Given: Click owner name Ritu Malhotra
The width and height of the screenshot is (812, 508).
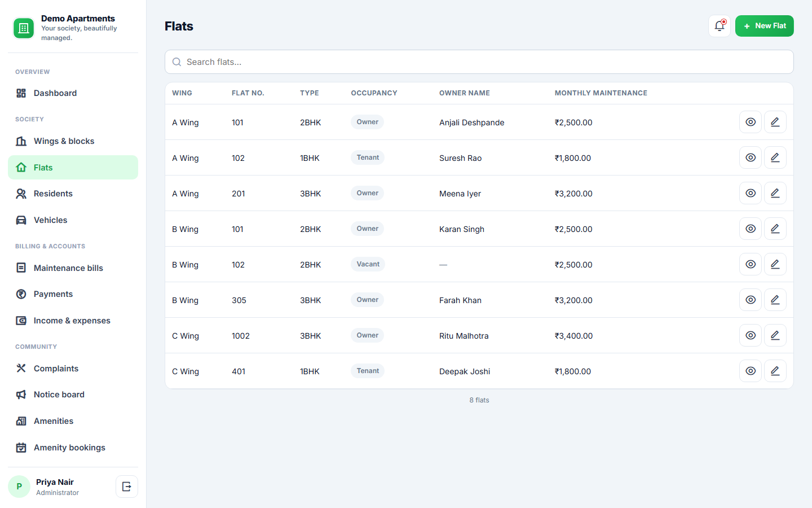Looking at the screenshot, I should click(464, 336).
